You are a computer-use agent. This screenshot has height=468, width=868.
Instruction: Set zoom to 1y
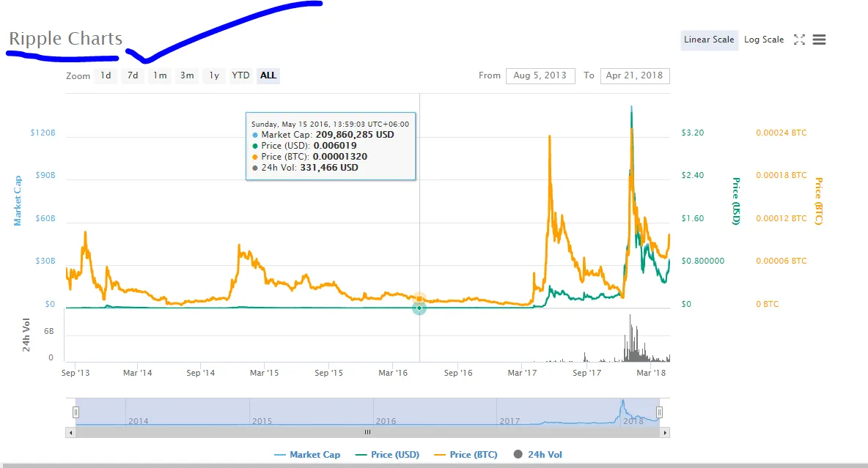[214, 75]
